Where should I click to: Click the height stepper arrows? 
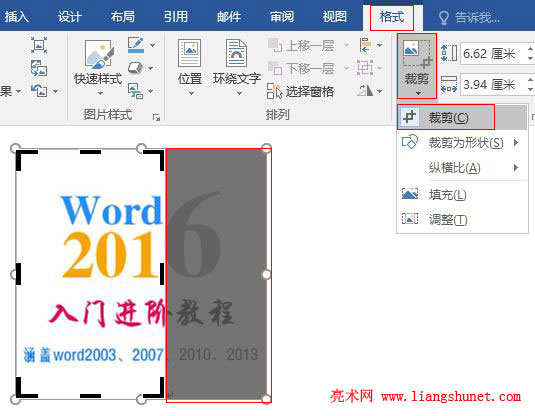click(x=531, y=54)
